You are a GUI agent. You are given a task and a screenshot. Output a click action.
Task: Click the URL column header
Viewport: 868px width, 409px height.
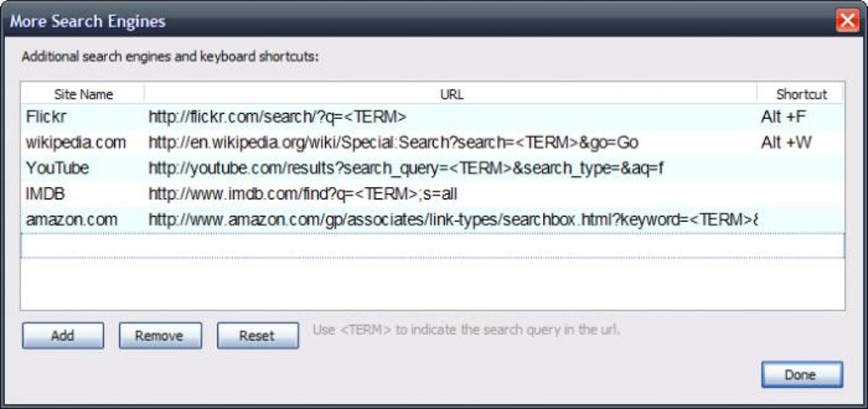pos(451,94)
